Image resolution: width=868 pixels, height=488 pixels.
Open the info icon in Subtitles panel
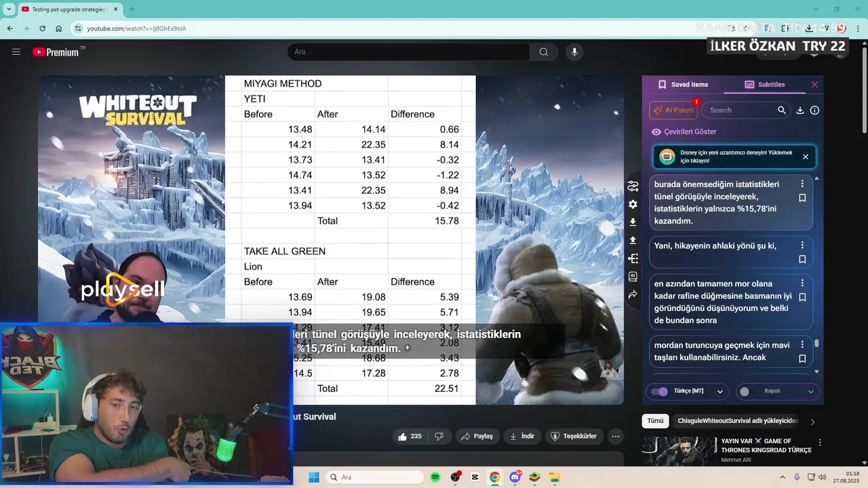coord(814,110)
